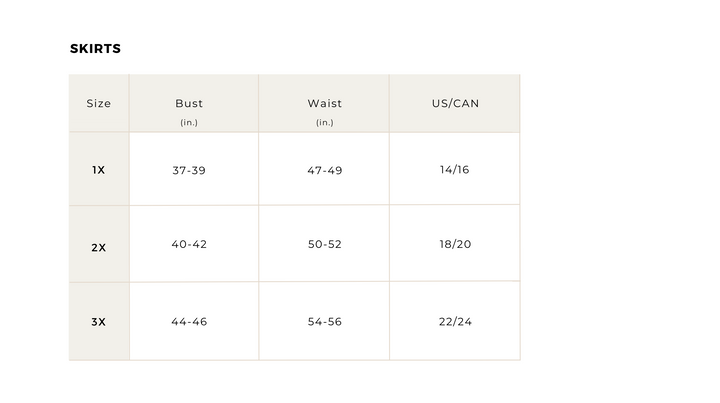Click the SKIRTS heading above the table

[95, 49]
